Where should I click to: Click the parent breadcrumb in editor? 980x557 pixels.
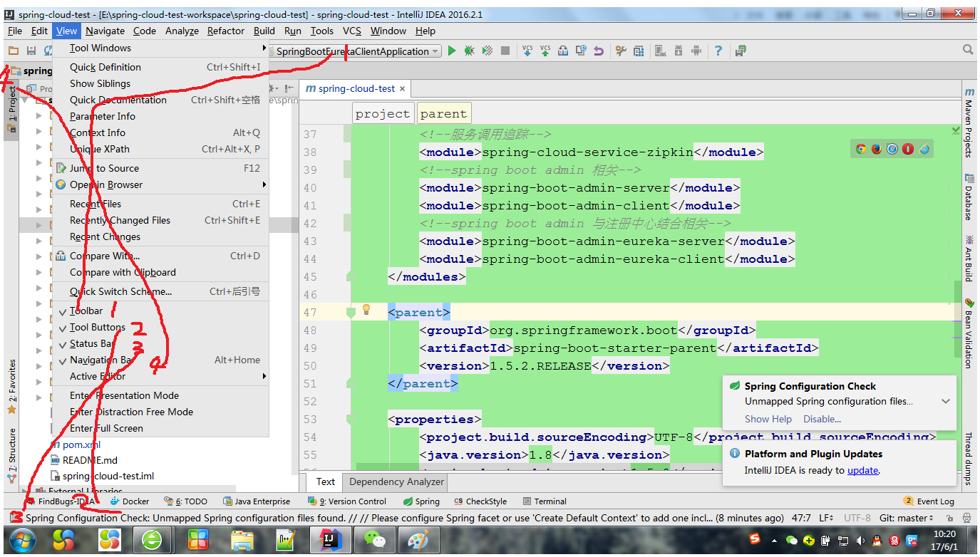coord(443,113)
